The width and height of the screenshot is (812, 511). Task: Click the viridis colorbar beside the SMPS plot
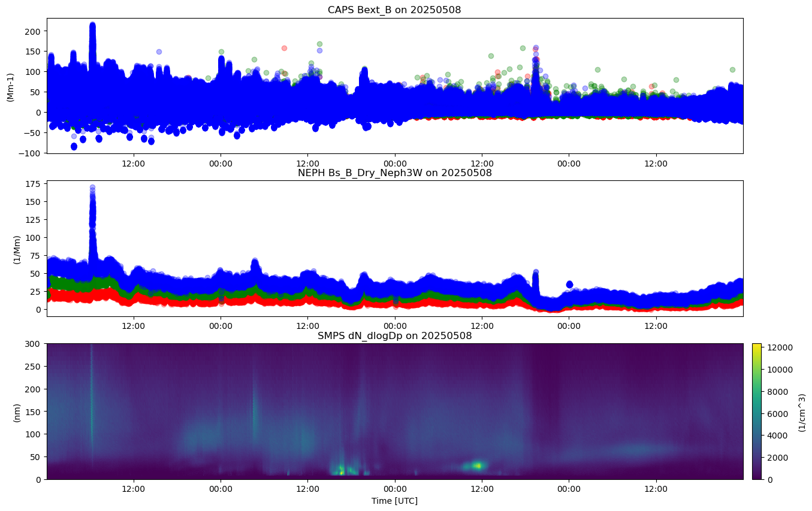tap(756, 411)
